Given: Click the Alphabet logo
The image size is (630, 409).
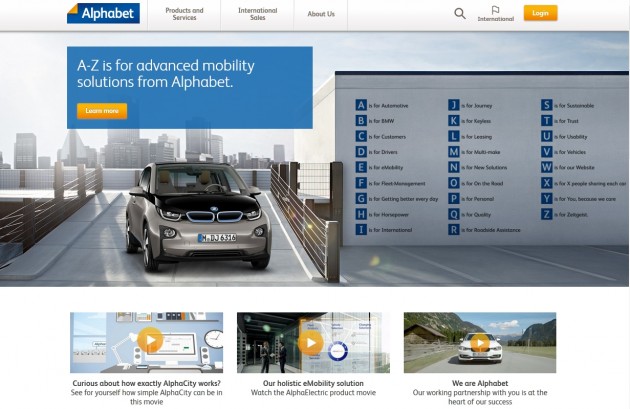Looking at the screenshot, I should 103,14.
